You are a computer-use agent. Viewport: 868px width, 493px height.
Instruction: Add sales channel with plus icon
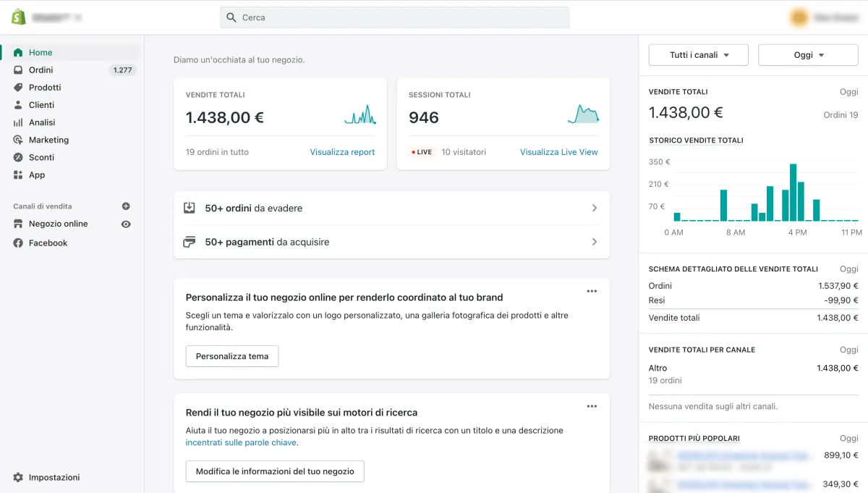(x=126, y=206)
